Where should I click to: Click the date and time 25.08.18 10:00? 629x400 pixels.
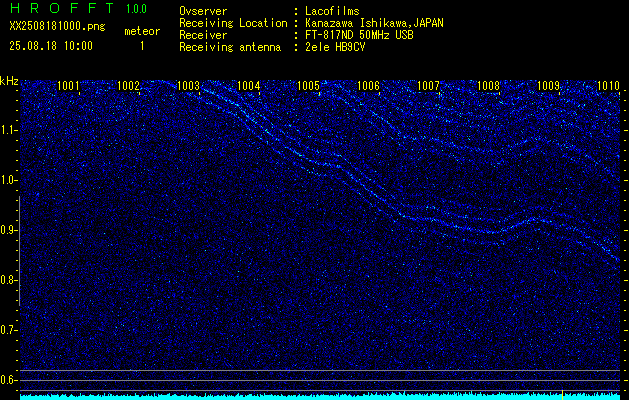tap(51, 46)
